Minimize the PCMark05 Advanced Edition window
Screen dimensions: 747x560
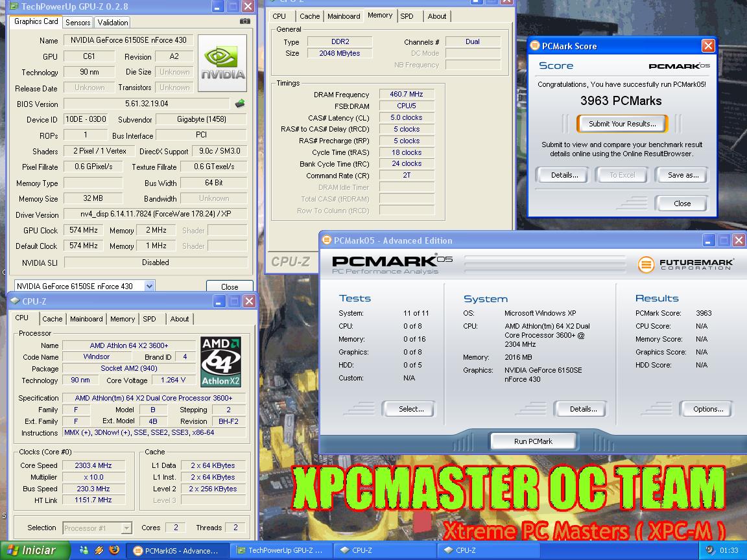click(708, 240)
